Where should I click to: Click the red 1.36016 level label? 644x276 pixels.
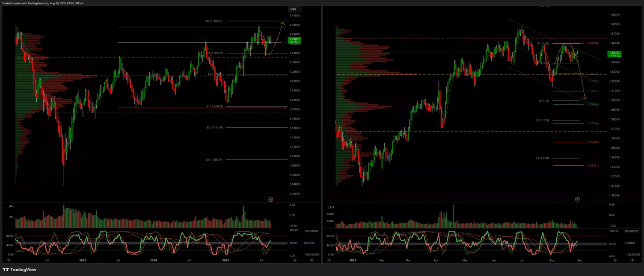tap(592, 43)
